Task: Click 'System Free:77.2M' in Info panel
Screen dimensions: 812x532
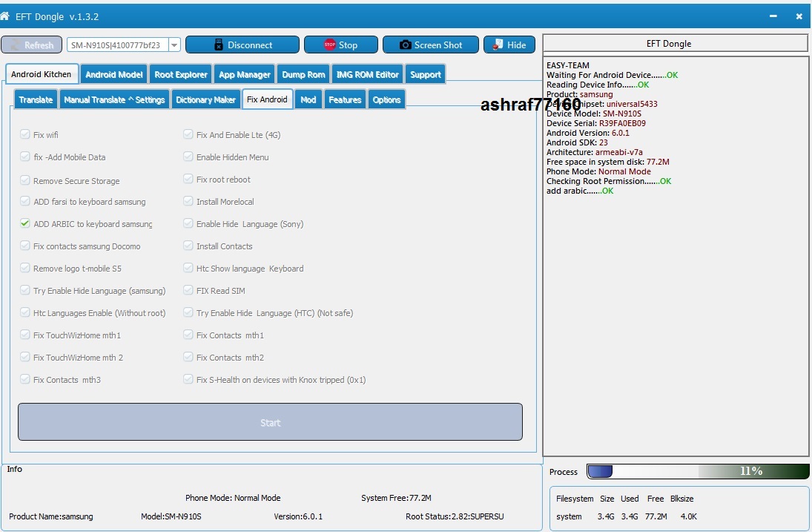Action: pos(396,498)
